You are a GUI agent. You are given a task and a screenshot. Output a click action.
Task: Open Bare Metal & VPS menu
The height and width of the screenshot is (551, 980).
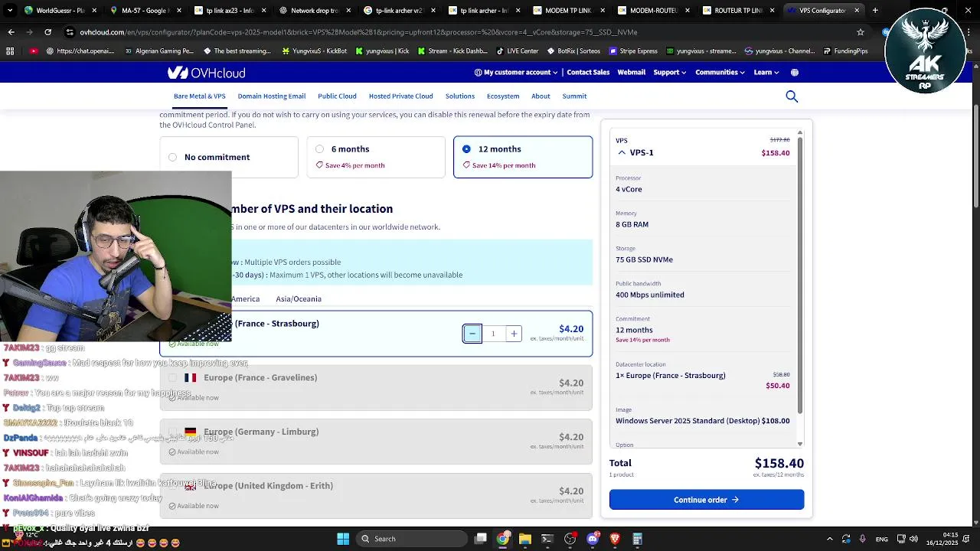[199, 96]
